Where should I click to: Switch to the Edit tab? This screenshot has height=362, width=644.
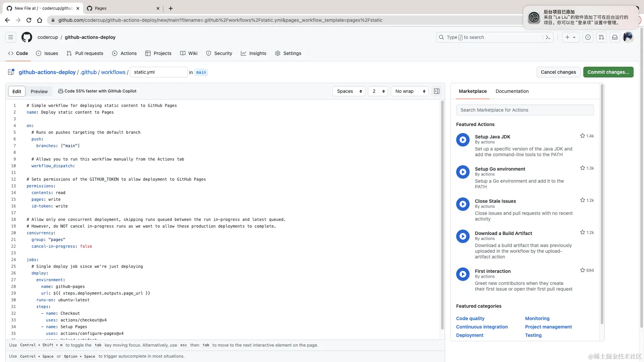17,92
